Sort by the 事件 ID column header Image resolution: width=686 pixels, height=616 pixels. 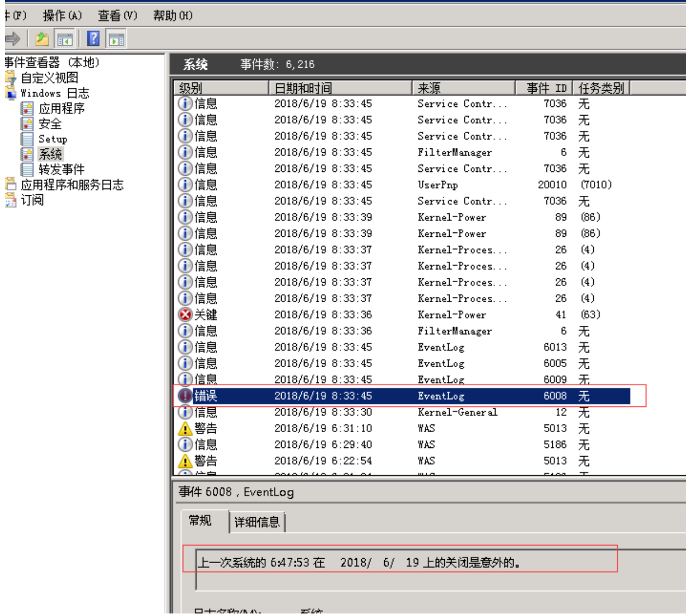tap(545, 88)
